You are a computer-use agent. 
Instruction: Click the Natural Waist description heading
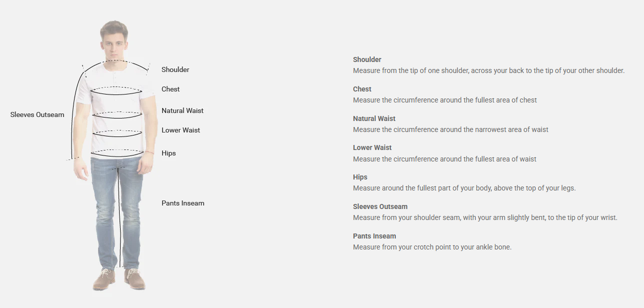[x=374, y=118]
